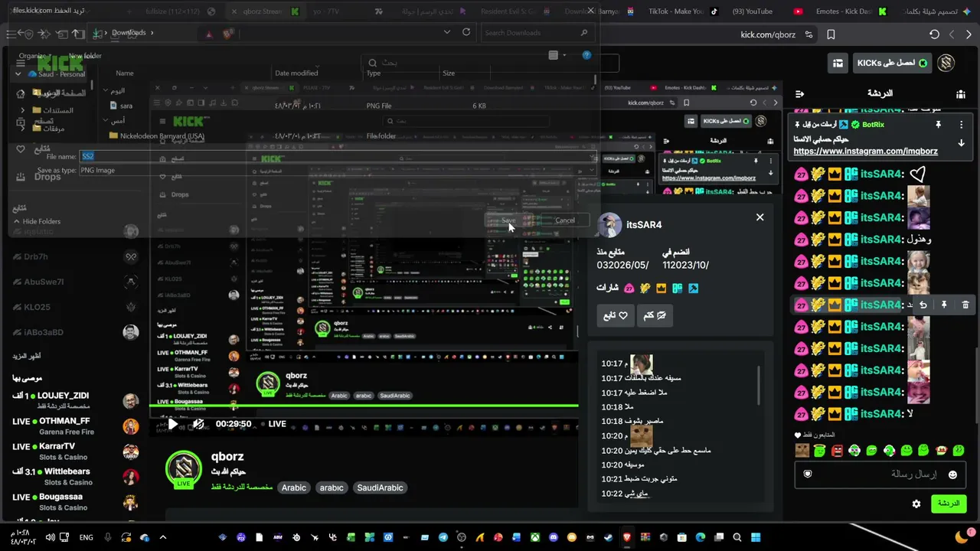
Task: Mute the stream audio
Action: 198,424
